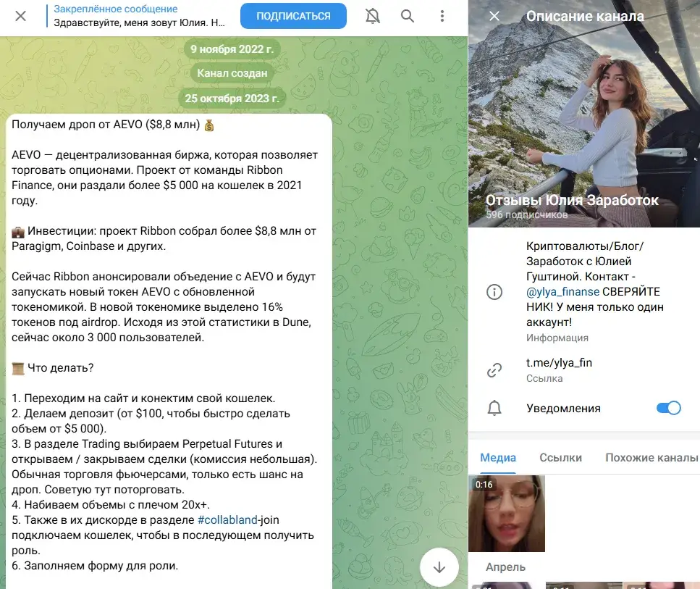Viewport: 700px width, 589px height.
Task: Toggle the Уведомления notifications switch
Action: pyautogui.click(x=668, y=408)
